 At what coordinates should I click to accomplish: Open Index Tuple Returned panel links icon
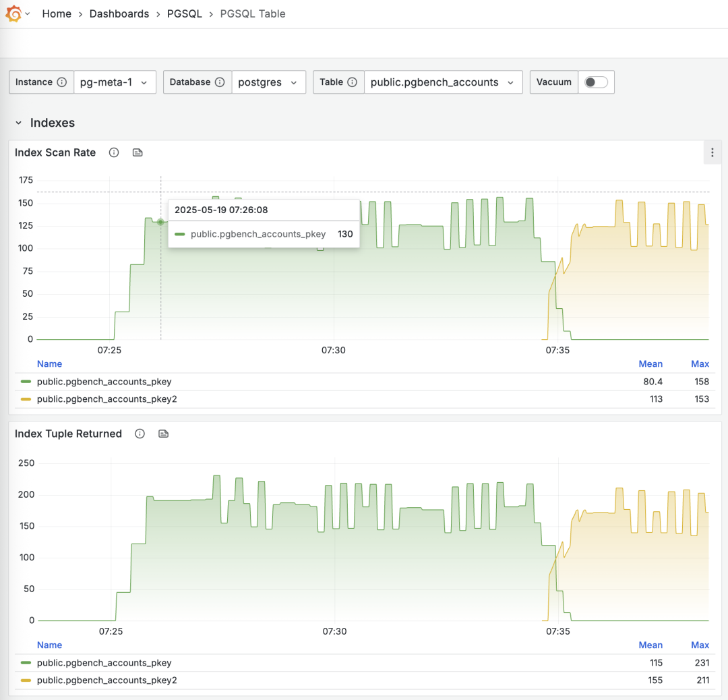pyautogui.click(x=163, y=434)
